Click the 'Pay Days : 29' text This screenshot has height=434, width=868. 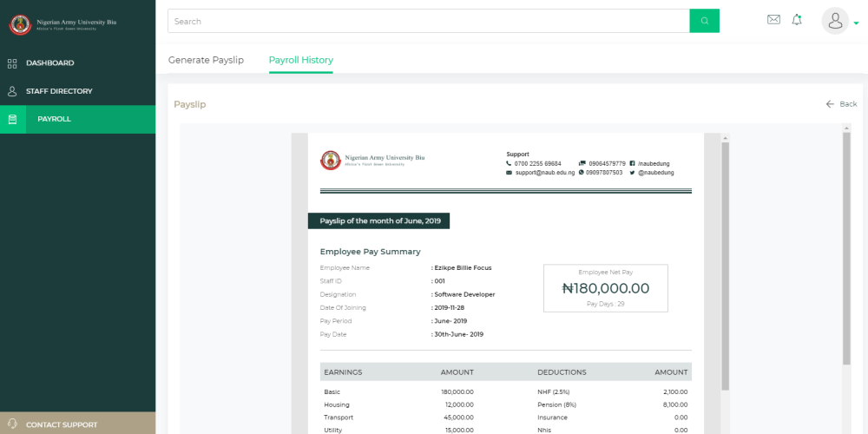[606, 304]
